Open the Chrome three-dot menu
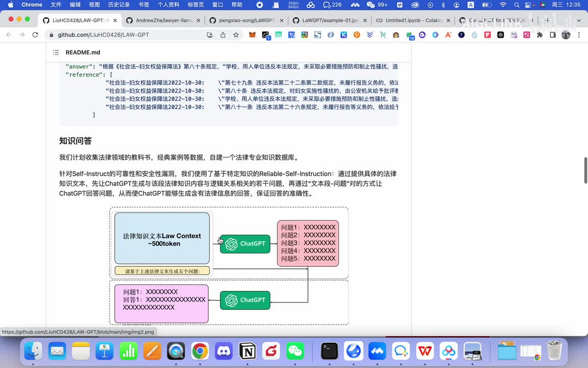 [579, 35]
